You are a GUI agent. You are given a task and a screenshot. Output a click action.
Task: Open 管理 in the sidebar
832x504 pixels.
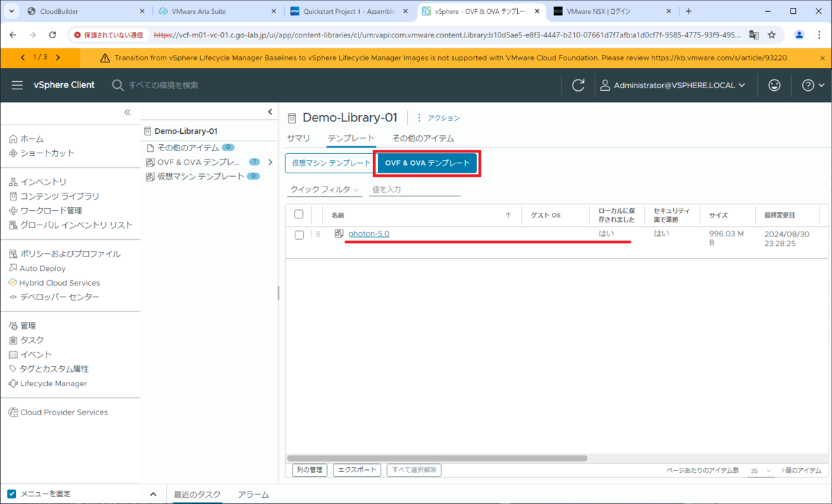point(22,326)
